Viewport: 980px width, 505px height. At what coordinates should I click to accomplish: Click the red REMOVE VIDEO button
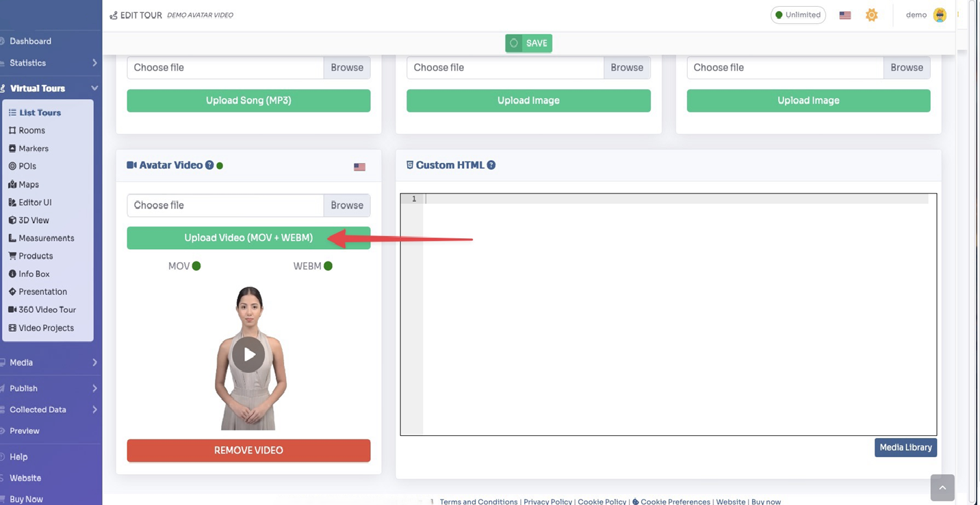[x=248, y=450]
